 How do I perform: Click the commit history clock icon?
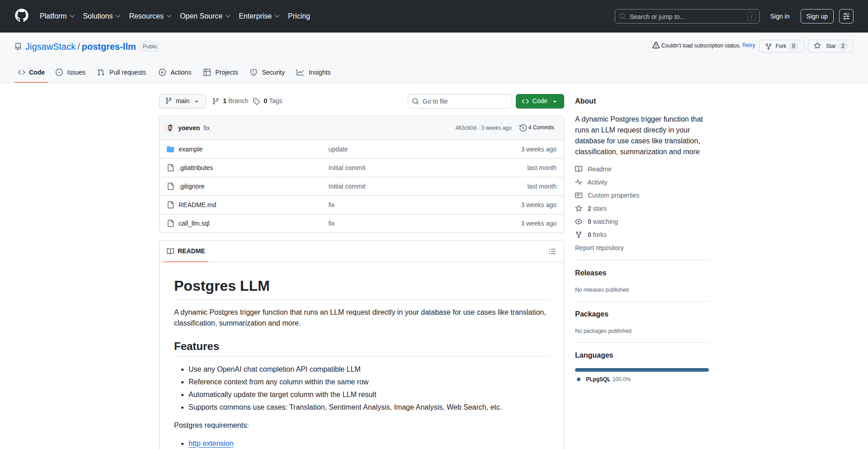click(523, 128)
